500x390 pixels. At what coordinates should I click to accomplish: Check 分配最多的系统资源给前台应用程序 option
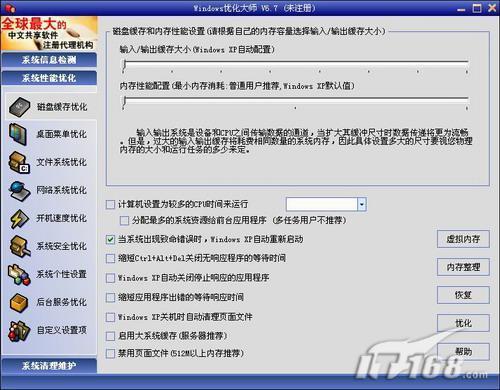pos(124,220)
